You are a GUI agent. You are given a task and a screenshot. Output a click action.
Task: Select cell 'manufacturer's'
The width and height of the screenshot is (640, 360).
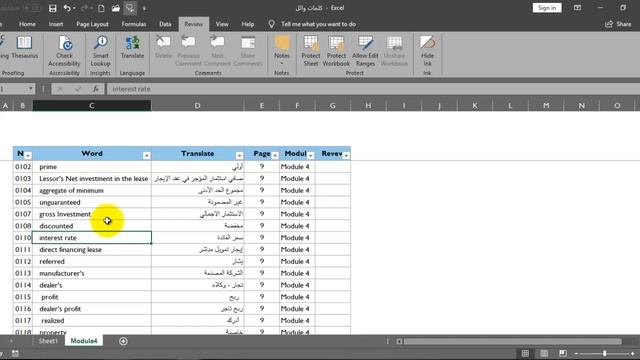point(92,273)
